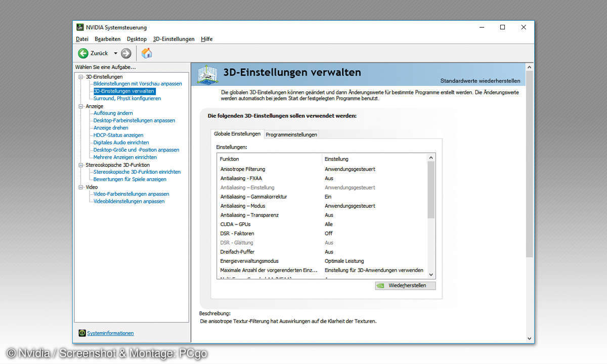Go to the home page icon
Viewport: 607px width, 364px height.
(x=147, y=53)
